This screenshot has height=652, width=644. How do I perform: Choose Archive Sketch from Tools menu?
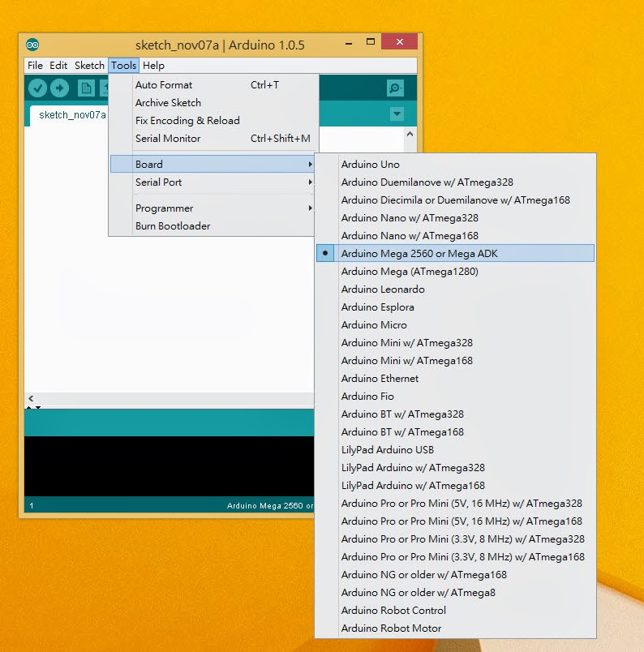213,103
